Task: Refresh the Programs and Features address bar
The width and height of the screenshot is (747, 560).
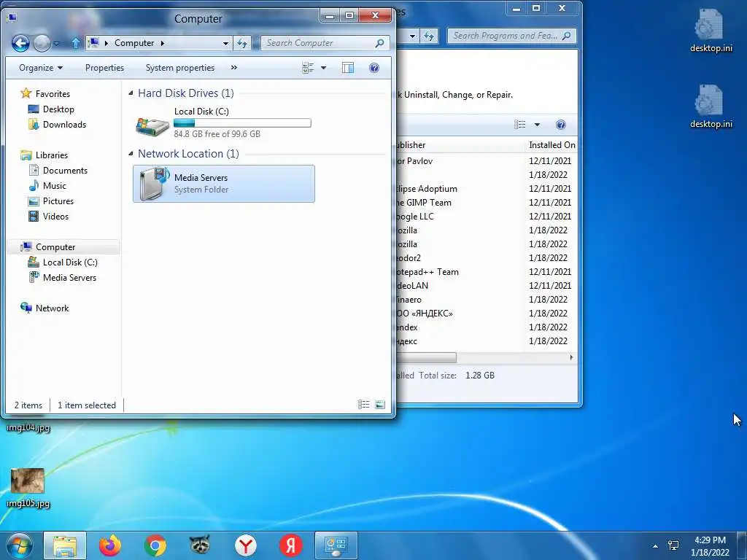Action: pyautogui.click(x=429, y=36)
